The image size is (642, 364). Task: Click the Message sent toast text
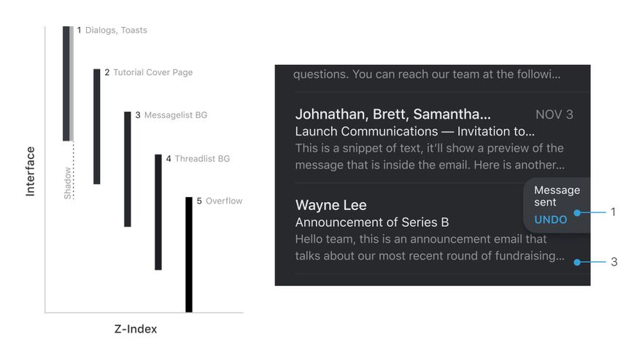(x=557, y=196)
